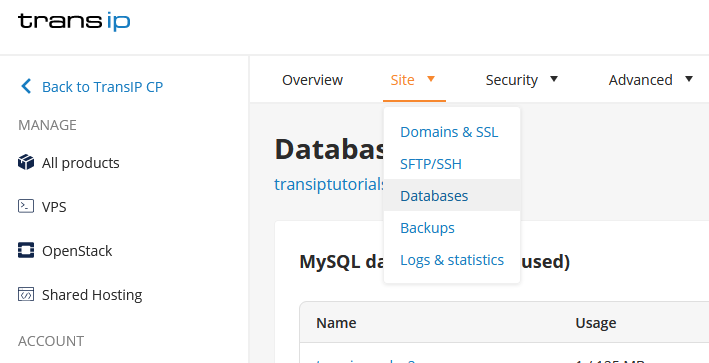Click the back chevron arrow icon
The height and width of the screenshot is (363, 709).
pyautogui.click(x=26, y=86)
